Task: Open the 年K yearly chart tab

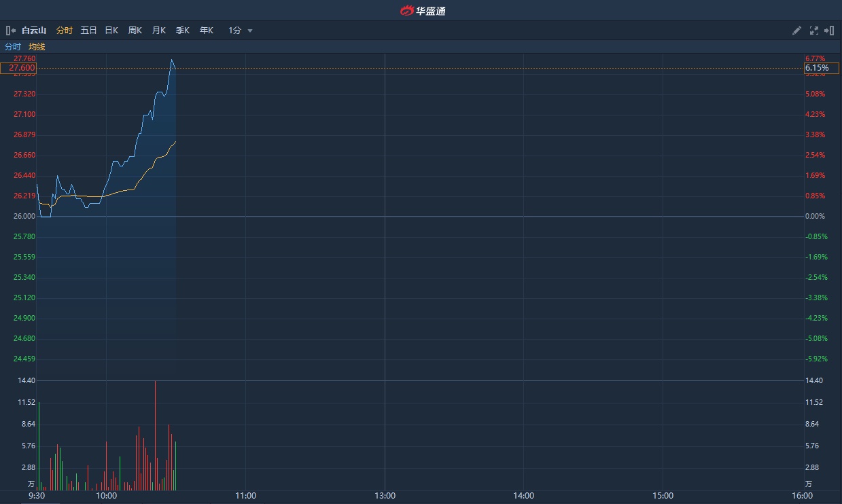Action: 207,31
